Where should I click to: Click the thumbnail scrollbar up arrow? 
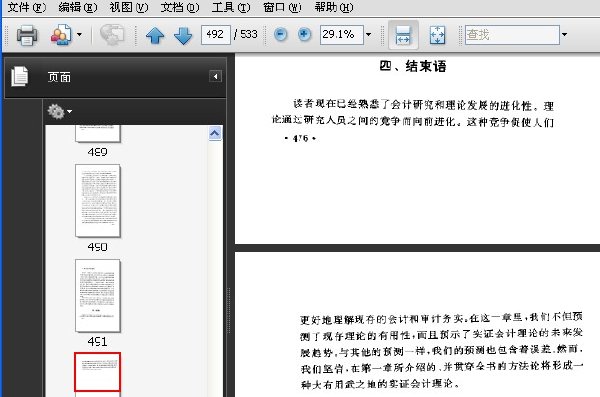pos(215,133)
